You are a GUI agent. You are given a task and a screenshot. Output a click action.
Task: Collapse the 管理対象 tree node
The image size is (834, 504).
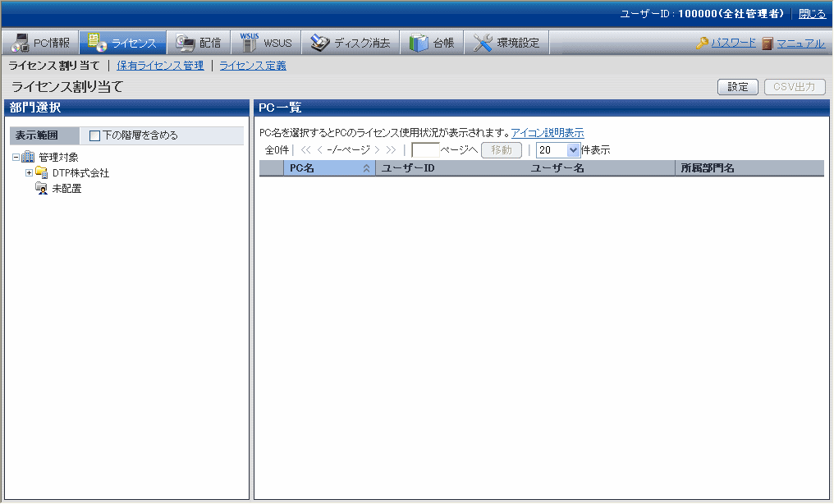pyautogui.click(x=16, y=158)
